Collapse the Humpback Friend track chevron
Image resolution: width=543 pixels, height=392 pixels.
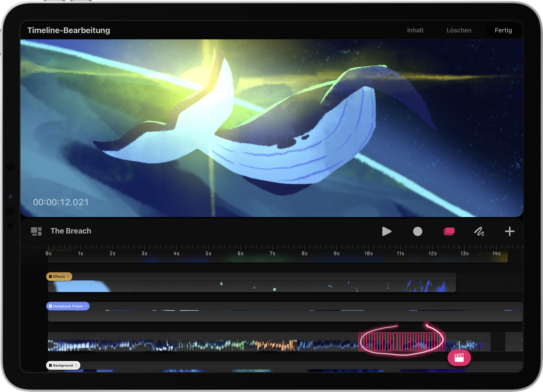86,306
